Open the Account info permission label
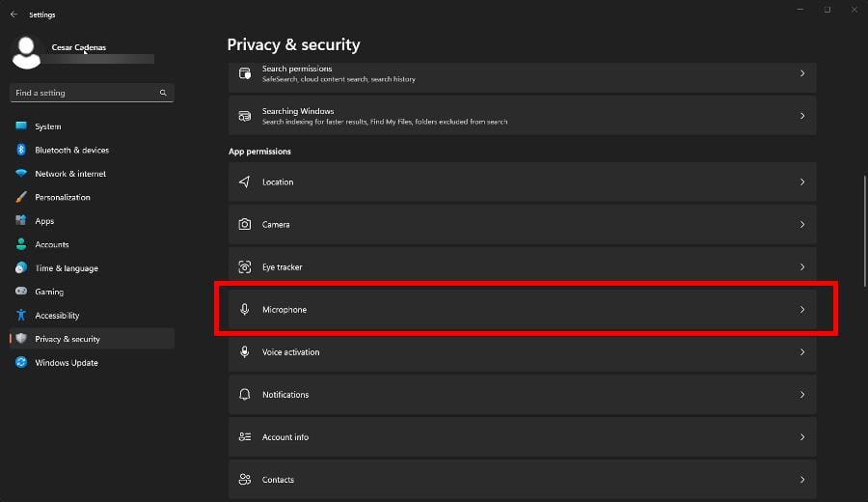Viewport: 868px width, 502px height. [285, 437]
